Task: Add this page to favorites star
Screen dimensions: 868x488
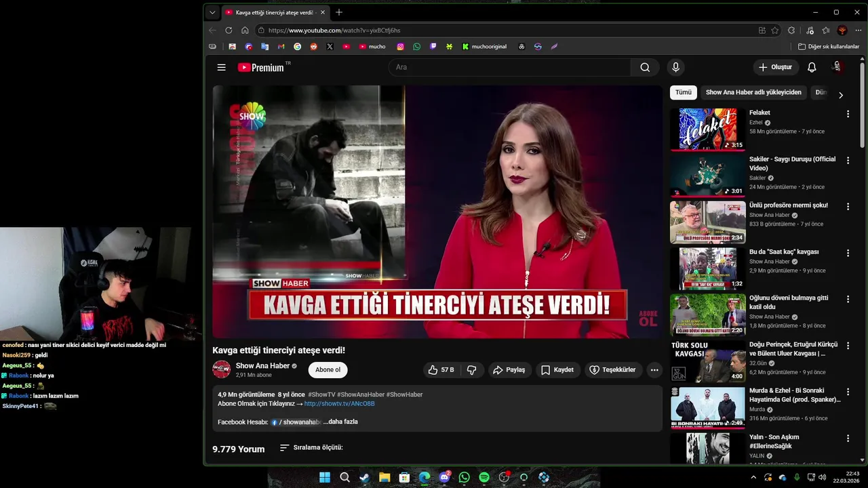Action: pos(775,30)
